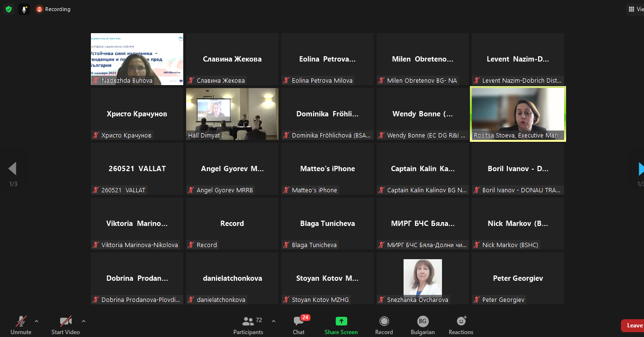The width and height of the screenshot is (644, 337).
Task: Click the Wendy Bonne tile name
Action: 423,114
